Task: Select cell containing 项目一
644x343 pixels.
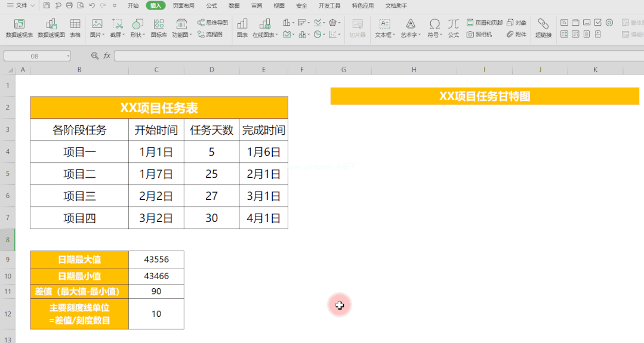Action: coord(79,152)
